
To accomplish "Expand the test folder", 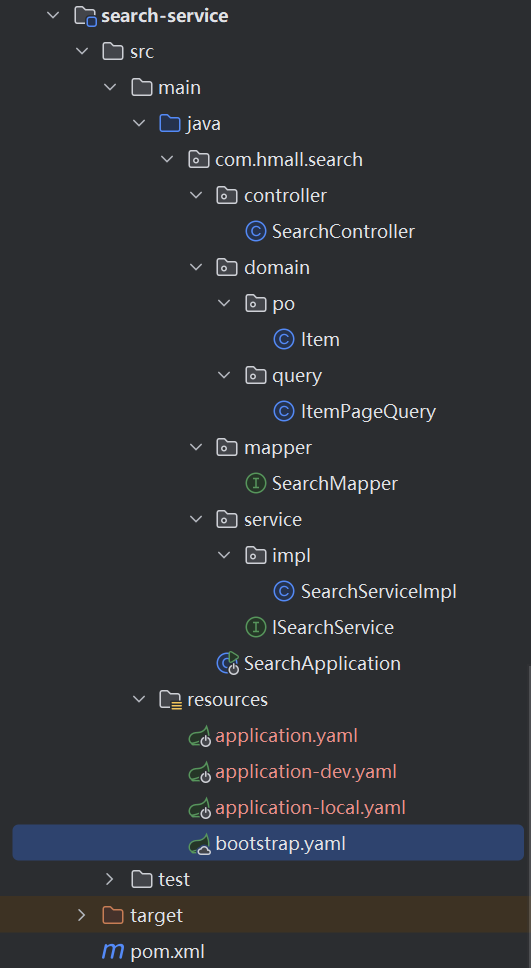I will click(110, 878).
